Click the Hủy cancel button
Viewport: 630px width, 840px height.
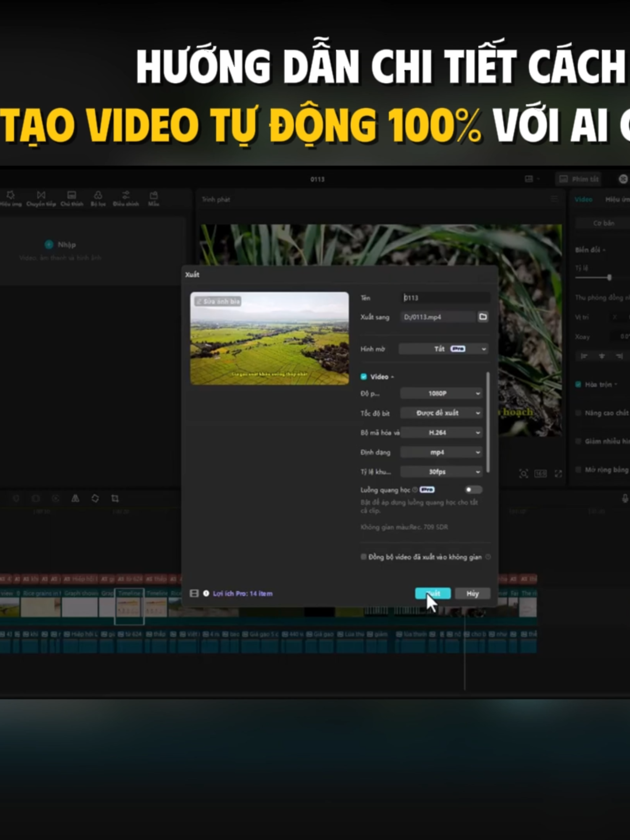pyautogui.click(x=472, y=593)
